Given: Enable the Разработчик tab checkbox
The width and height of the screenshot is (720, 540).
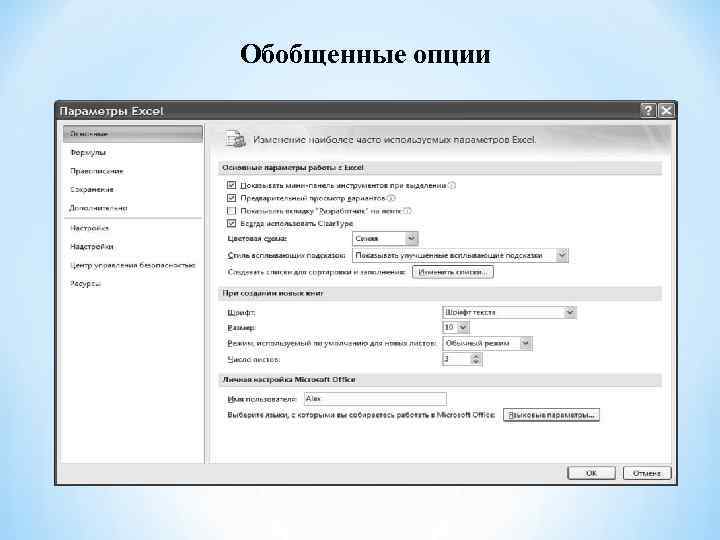Looking at the screenshot, I should pos(231,211).
